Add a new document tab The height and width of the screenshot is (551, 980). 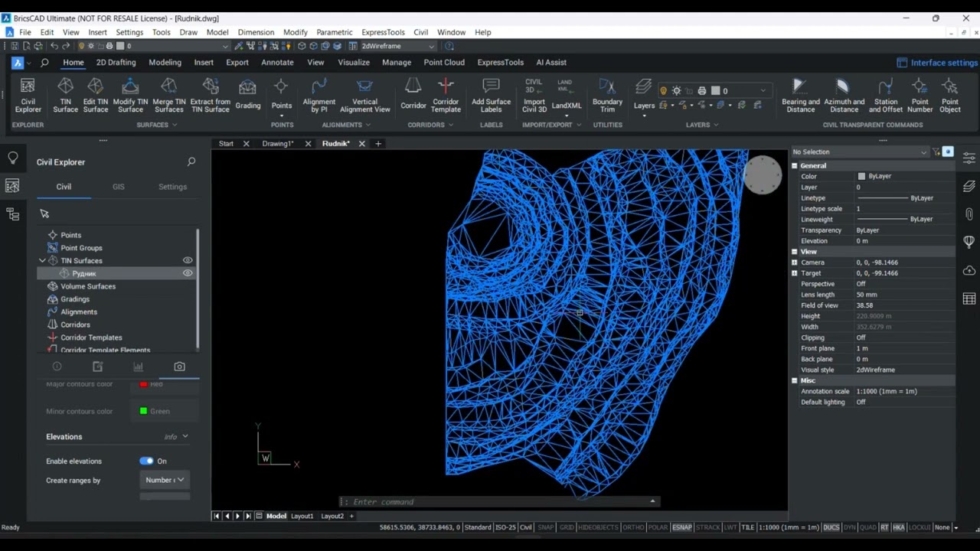tap(377, 144)
